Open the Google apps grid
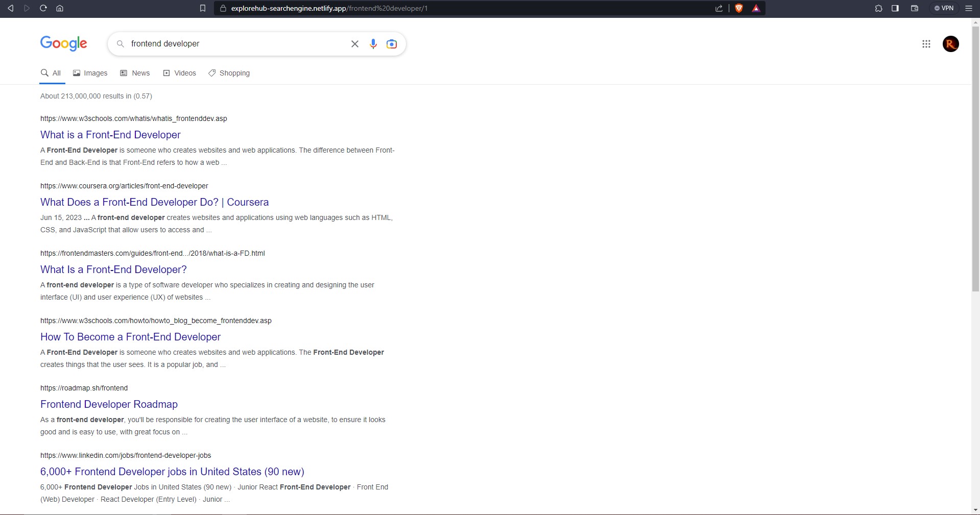This screenshot has height=515, width=980. click(926, 44)
